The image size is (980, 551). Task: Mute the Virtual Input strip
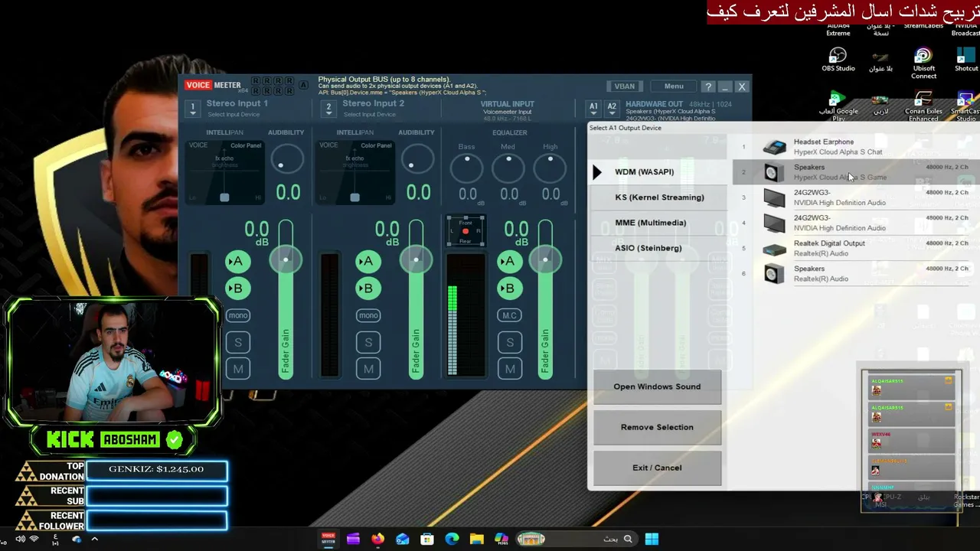pos(510,369)
